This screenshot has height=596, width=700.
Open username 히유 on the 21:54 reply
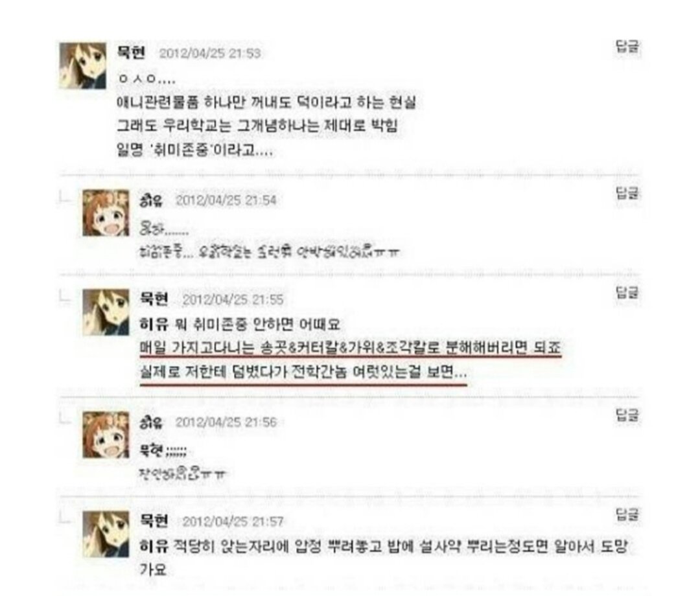(x=151, y=200)
